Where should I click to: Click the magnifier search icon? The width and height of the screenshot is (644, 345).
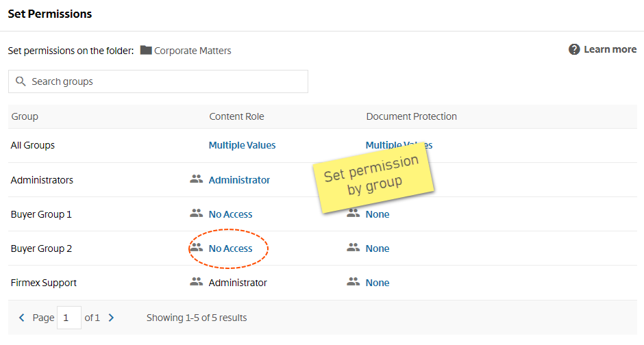click(21, 81)
